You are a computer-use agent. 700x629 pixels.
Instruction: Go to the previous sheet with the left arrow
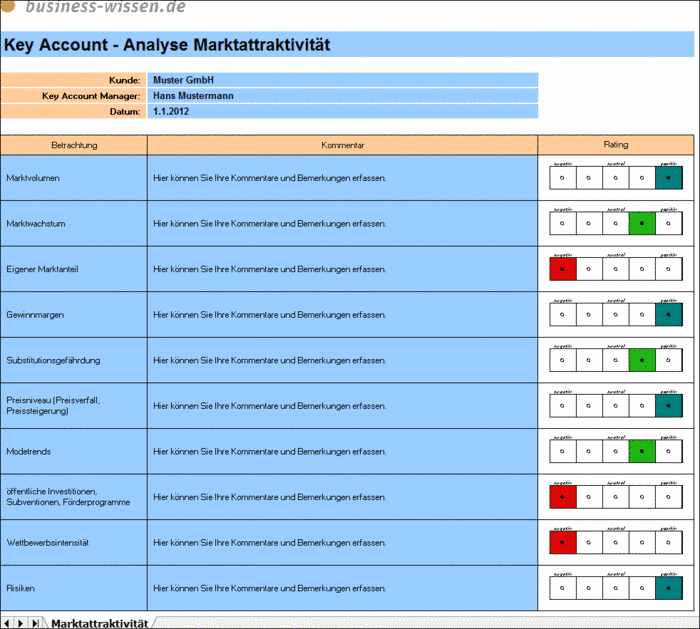[6, 623]
